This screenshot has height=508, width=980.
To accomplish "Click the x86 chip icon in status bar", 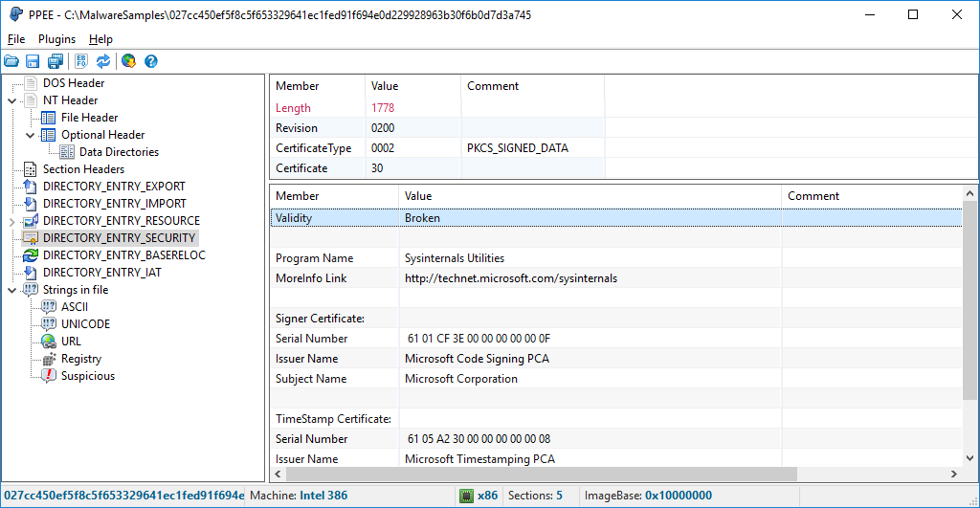I will point(466,496).
